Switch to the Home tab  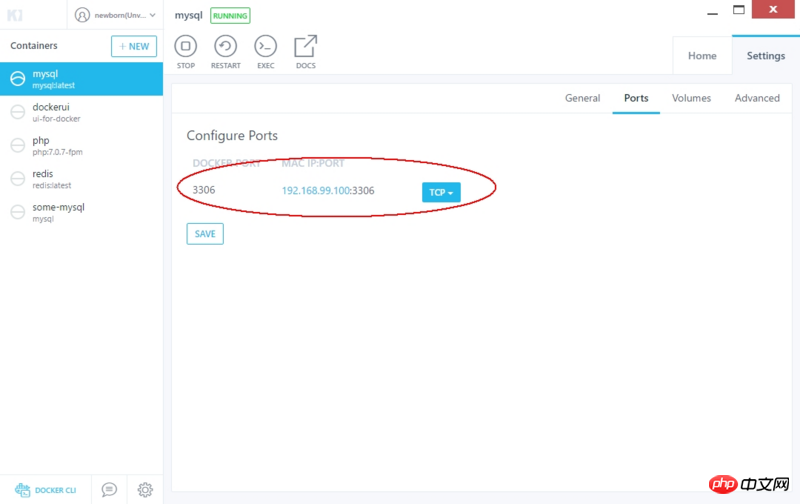(702, 56)
